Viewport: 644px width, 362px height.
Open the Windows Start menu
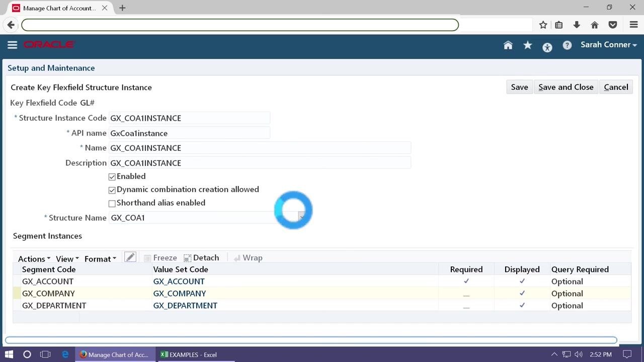(9, 354)
